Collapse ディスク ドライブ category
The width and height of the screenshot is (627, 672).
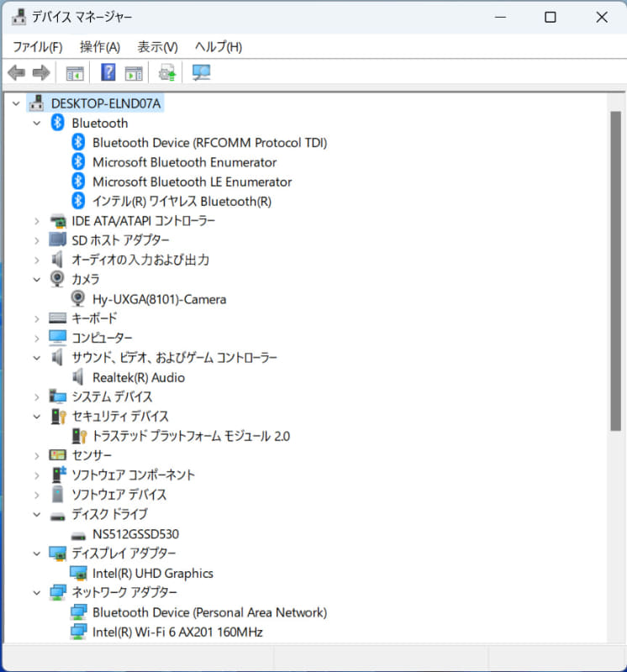click(37, 514)
